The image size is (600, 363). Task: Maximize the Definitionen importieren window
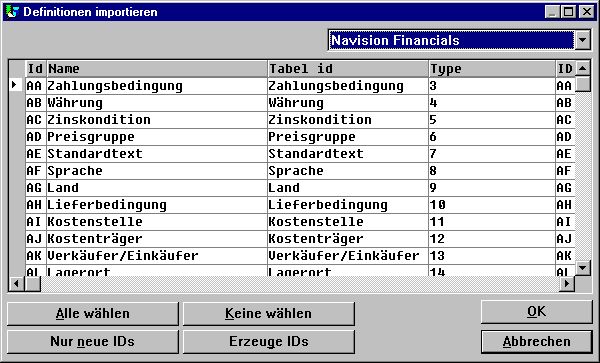(569, 12)
